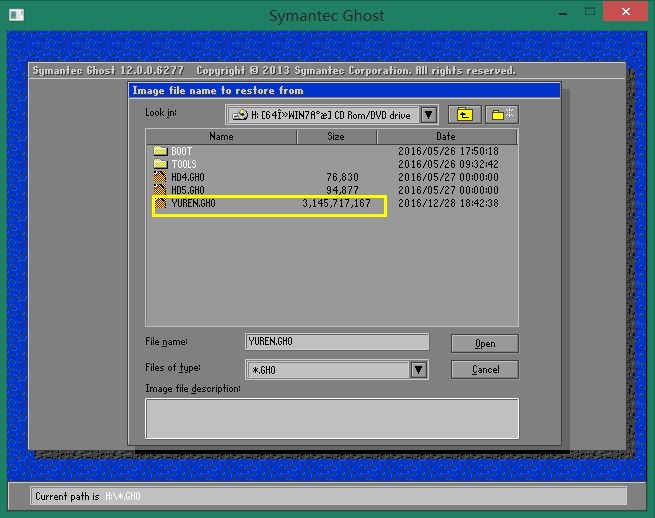Expand the Look in drive dropdown arrow
Screen dimensions: 655x518
coord(429,115)
